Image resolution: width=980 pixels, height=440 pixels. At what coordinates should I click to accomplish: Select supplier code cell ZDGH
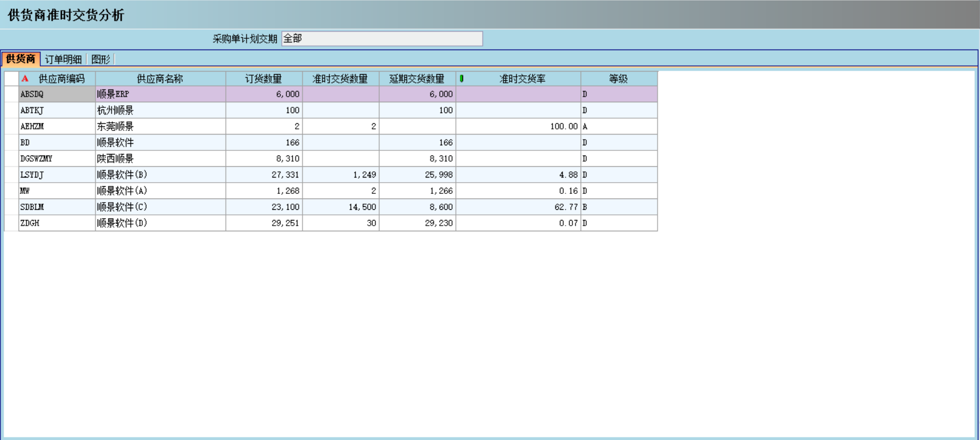57,223
